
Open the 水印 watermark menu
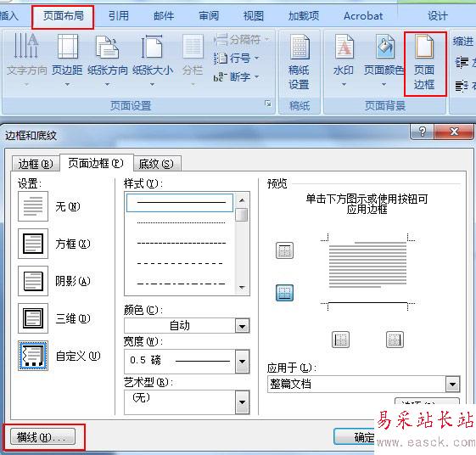(x=344, y=59)
